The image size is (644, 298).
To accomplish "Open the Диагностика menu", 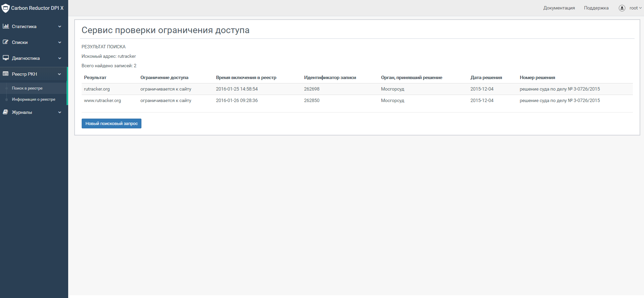I will 34,58.
